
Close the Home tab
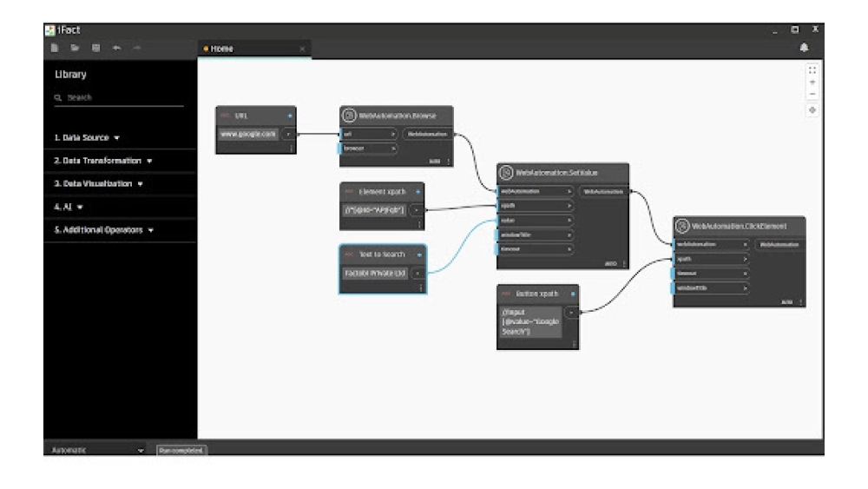coord(302,50)
